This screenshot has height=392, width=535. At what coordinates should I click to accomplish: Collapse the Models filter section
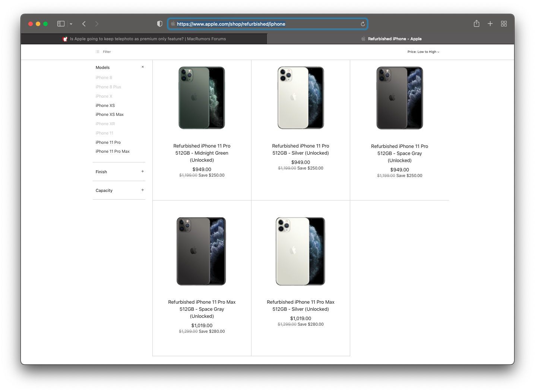[x=142, y=67]
